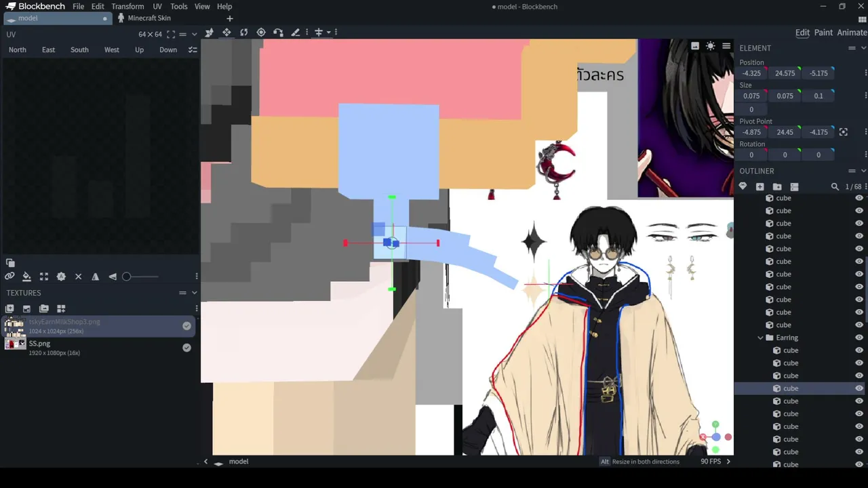Select the Paint Brush tool in toolbar
This screenshot has height=488, width=868.
pos(295,32)
